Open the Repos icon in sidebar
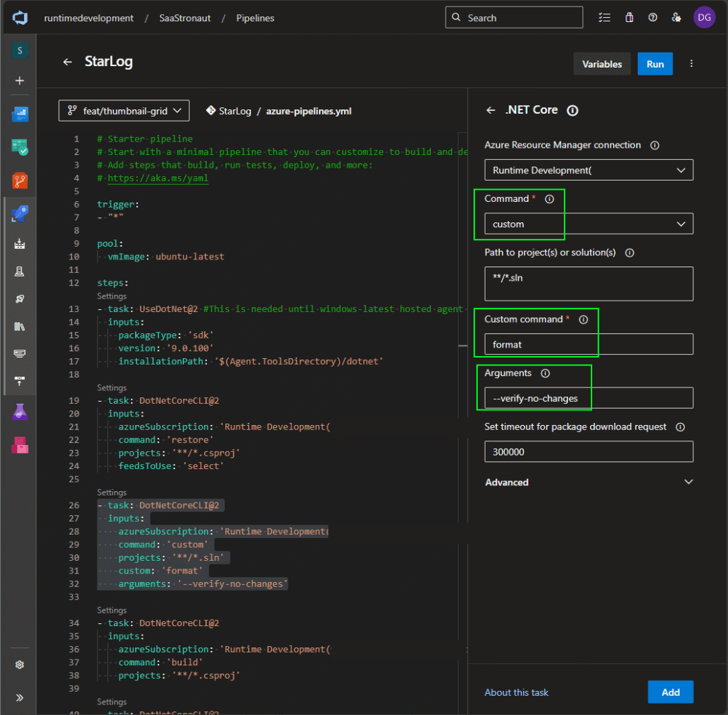728x715 pixels. [x=19, y=181]
